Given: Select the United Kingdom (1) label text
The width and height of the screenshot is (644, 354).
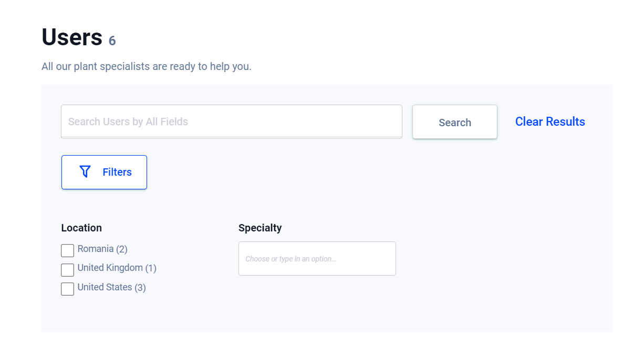Looking at the screenshot, I should tap(117, 268).
